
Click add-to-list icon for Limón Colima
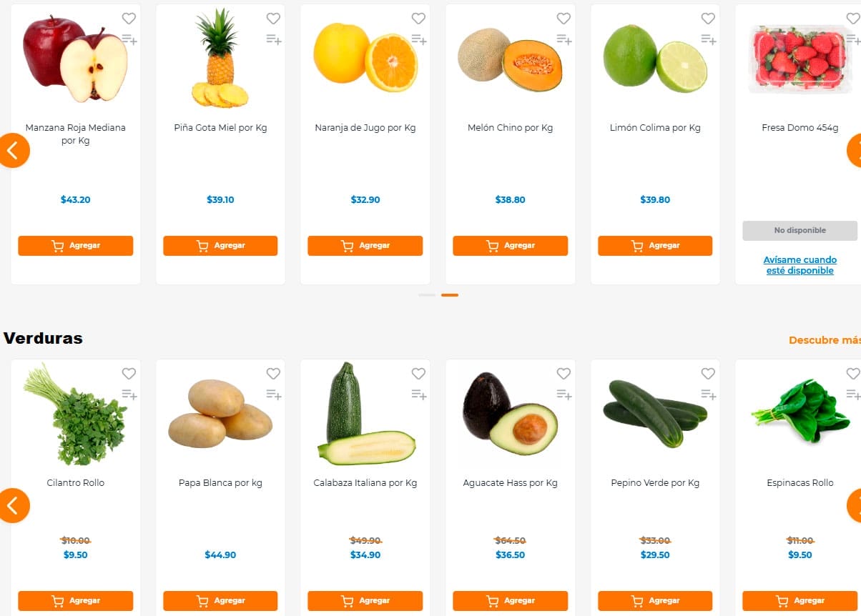pyautogui.click(x=708, y=39)
